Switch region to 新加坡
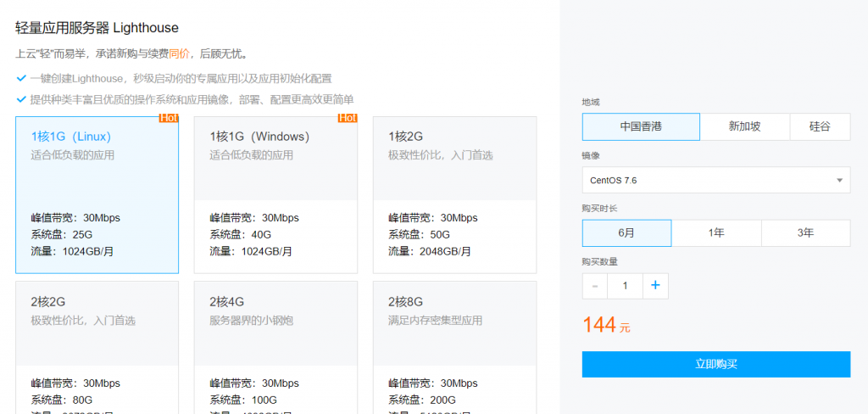The width and height of the screenshot is (868, 414). click(744, 127)
